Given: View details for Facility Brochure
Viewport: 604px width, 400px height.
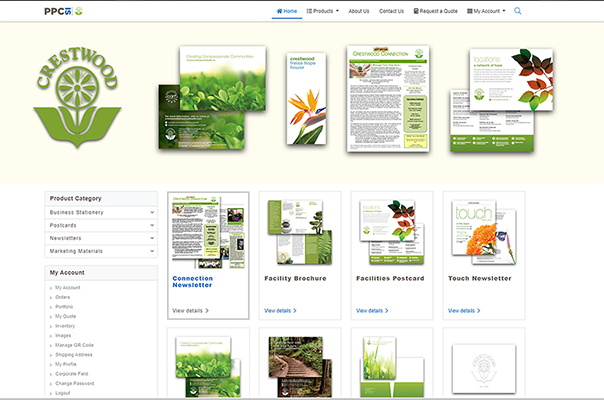Looking at the screenshot, I should (280, 311).
